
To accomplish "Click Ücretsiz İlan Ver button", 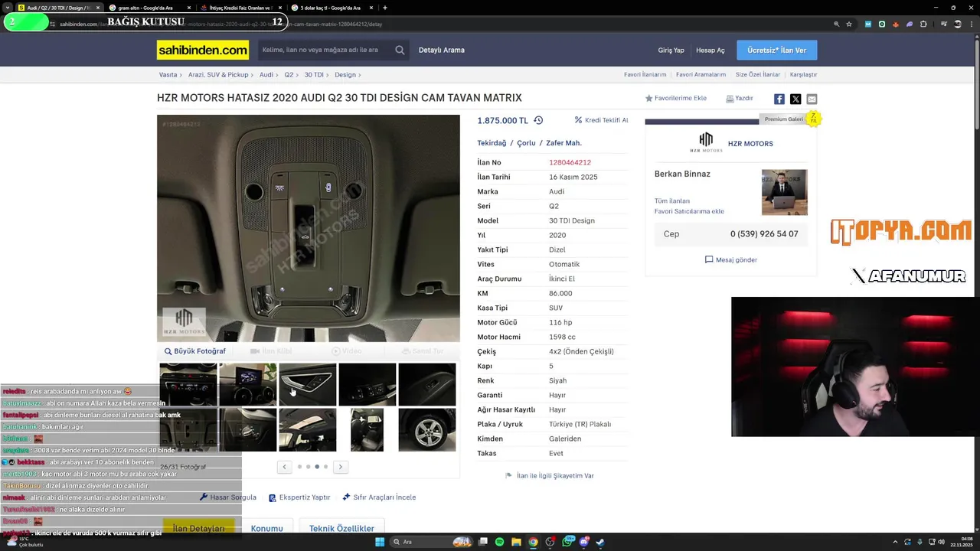I will [777, 51].
